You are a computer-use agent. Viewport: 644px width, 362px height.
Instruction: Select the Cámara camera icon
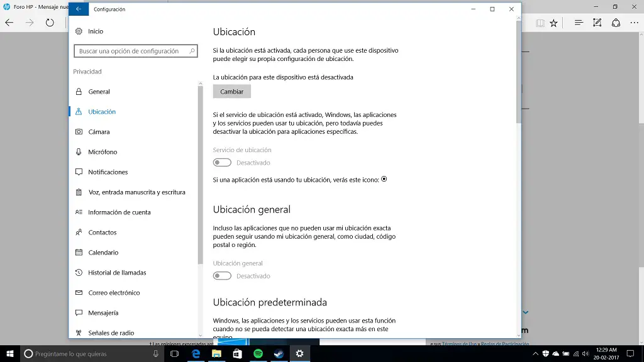(x=79, y=132)
